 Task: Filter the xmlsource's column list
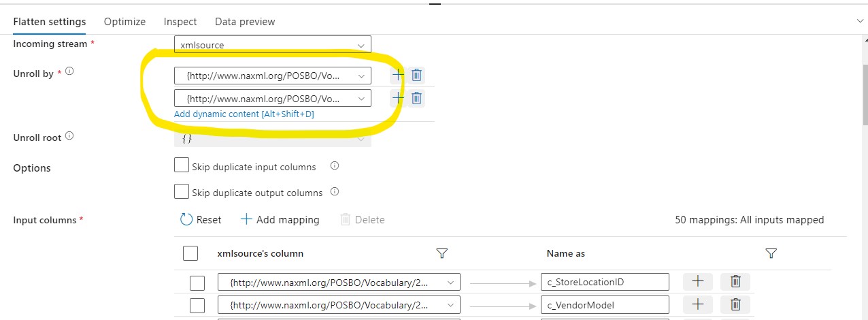pyautogui.click(x=441, y=253)
